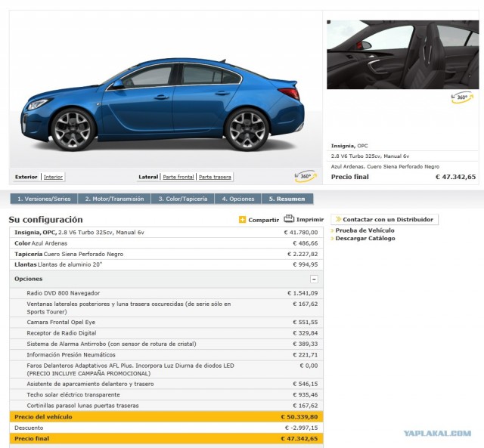The image size is (484, 448).
Task: Select the Exterior view
Action: [26, 177]
